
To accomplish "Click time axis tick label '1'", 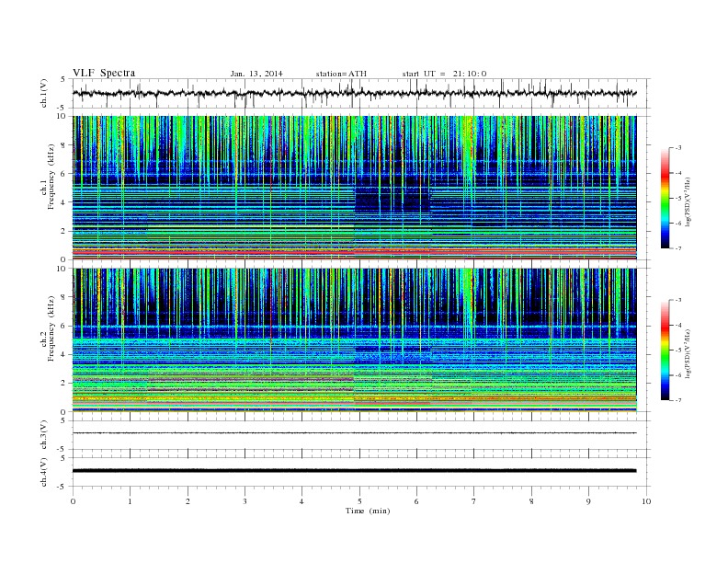I will point(130,501).
